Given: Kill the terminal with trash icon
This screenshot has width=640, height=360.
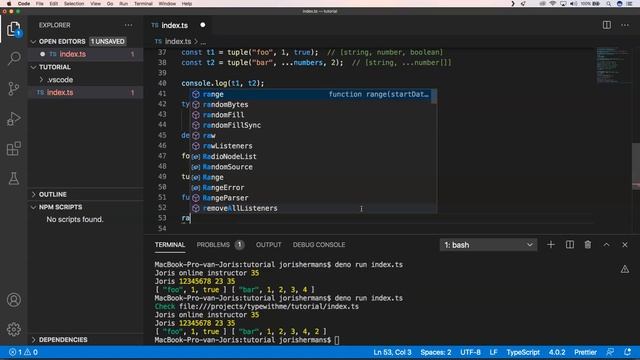Looking at the screenshot, I should [588, 244].
